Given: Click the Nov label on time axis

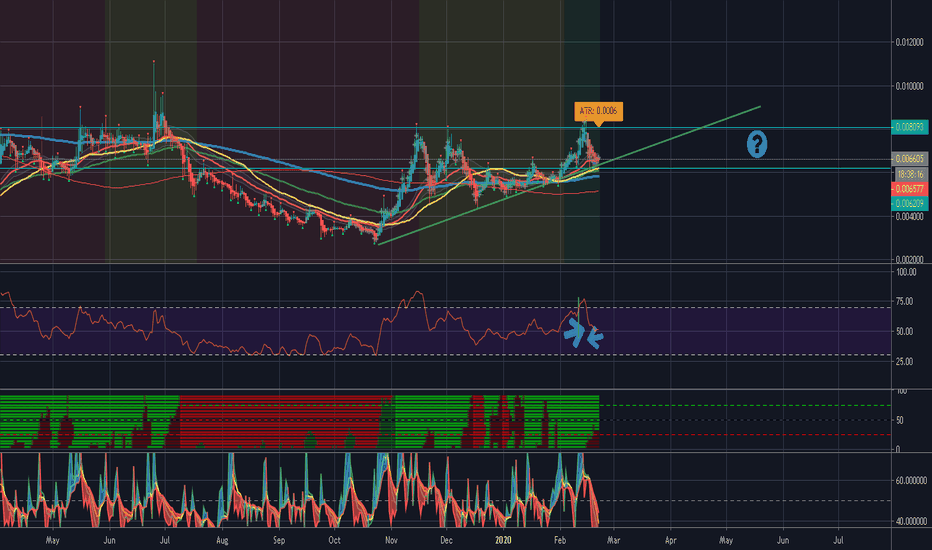Looking at the screenshot, I should (x=391, y=540).
